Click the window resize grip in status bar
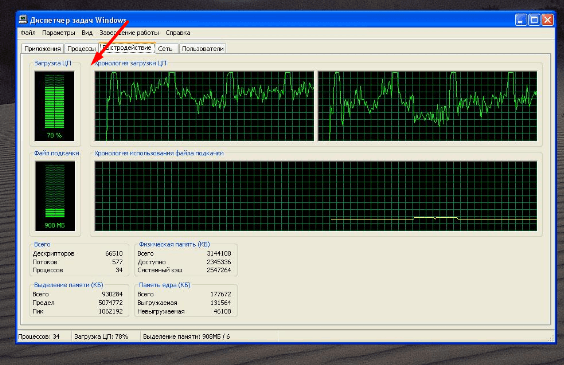The image size is (564, 365). (551, 338)
